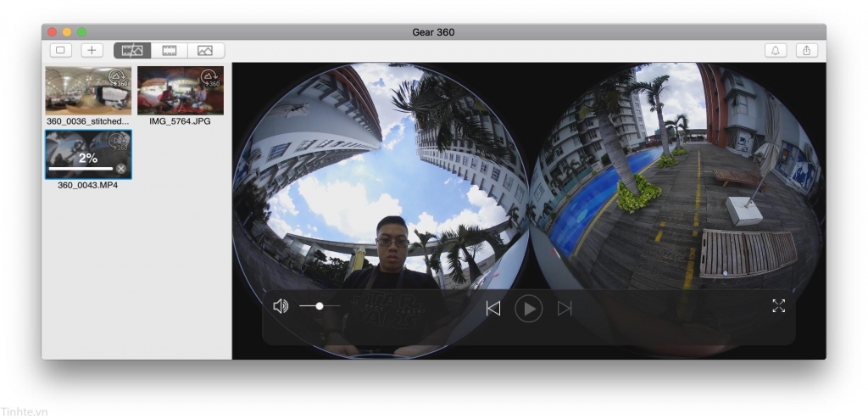868x419 pixels.
Task: Open notifications bell
Action: click(x=776, y=50)
